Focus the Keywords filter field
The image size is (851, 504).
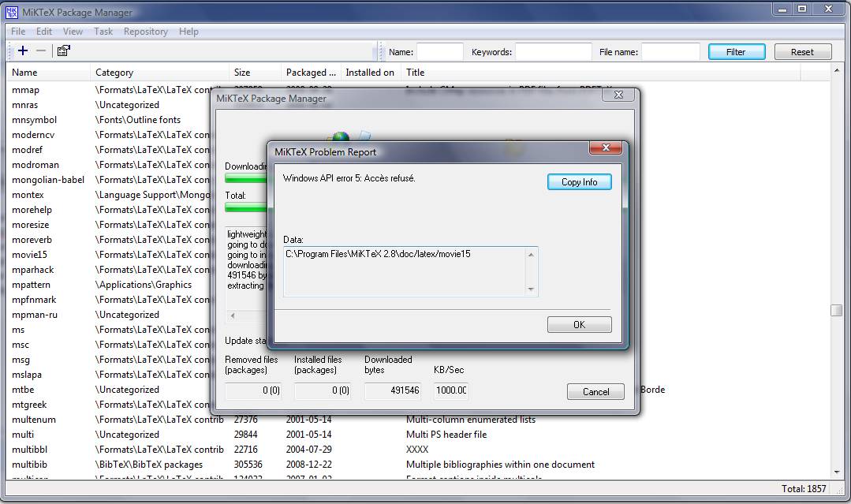[x=553, y=51]
